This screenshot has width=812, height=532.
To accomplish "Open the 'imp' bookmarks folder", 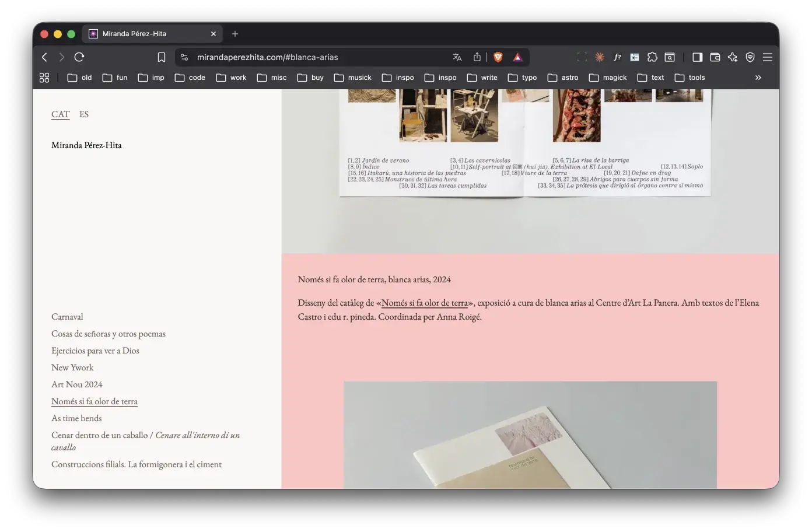I will coord(151,78).
